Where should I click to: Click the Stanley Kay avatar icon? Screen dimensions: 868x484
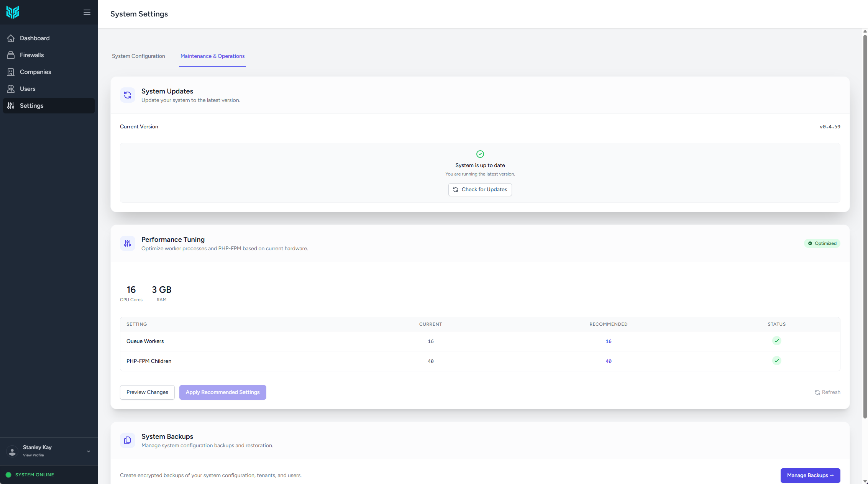click(12, 451)
